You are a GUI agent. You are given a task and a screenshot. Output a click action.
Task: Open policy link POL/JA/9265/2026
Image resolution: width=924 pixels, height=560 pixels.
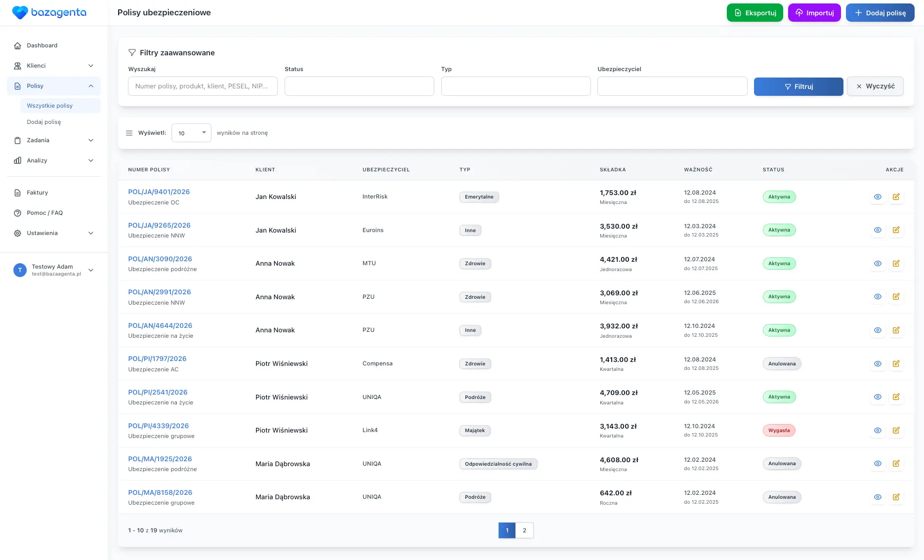coord(159,225)
